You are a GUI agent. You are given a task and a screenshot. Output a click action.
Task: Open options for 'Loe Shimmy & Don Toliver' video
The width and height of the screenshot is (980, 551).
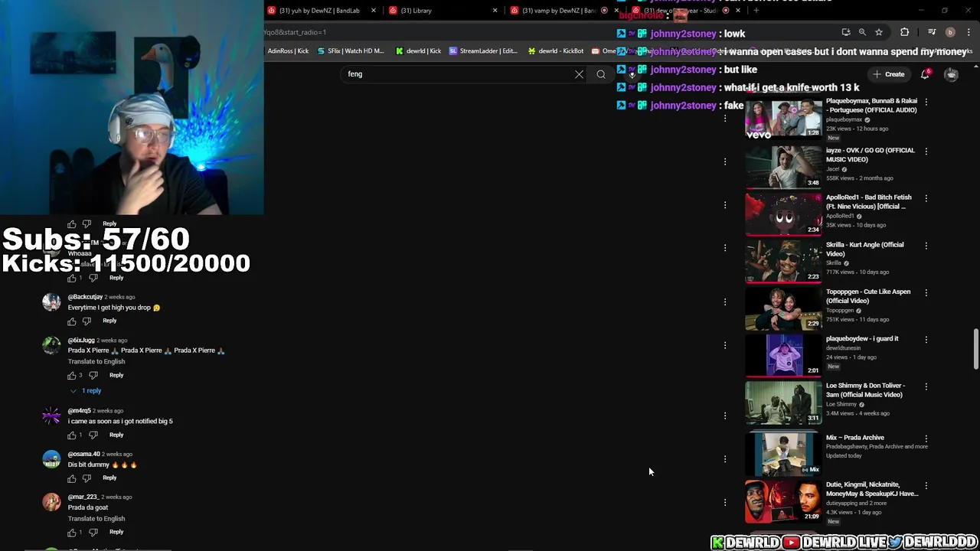coord(926,386)
